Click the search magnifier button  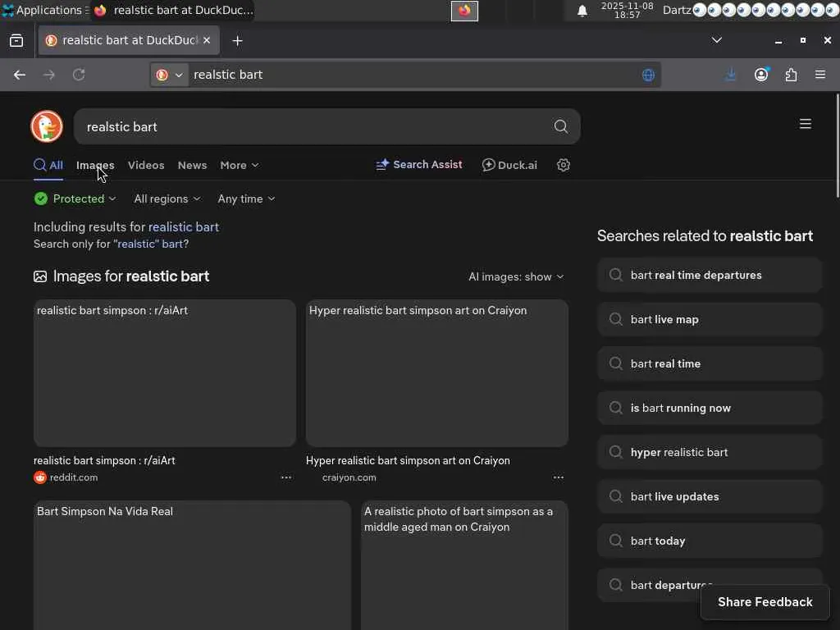(x=561, y=126)
